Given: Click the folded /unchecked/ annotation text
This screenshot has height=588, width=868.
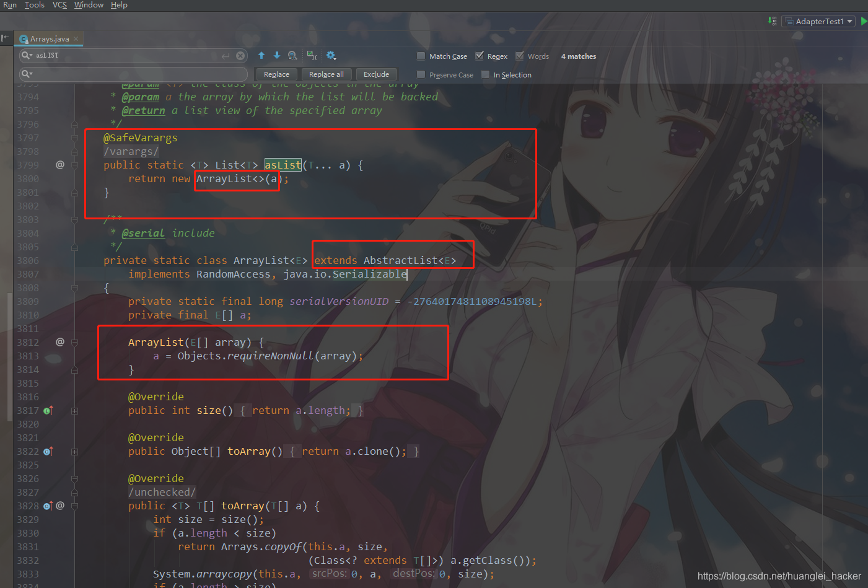Looking at the screenshot, I should point(162,492).
